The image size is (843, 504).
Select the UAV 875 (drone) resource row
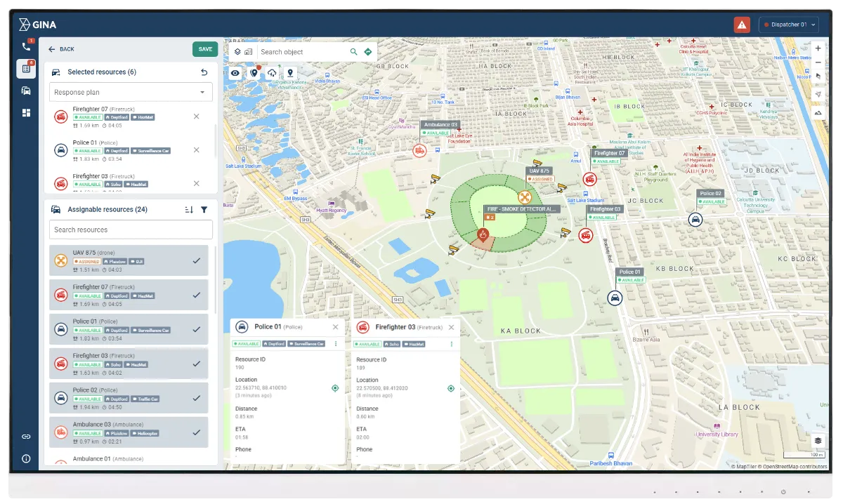click(129, 260)
